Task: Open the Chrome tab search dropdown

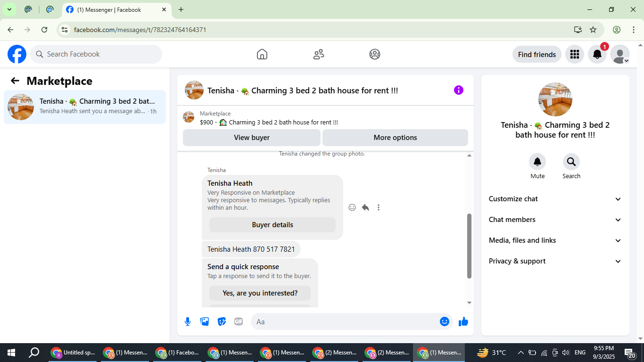Action: [x=9, y=9]
